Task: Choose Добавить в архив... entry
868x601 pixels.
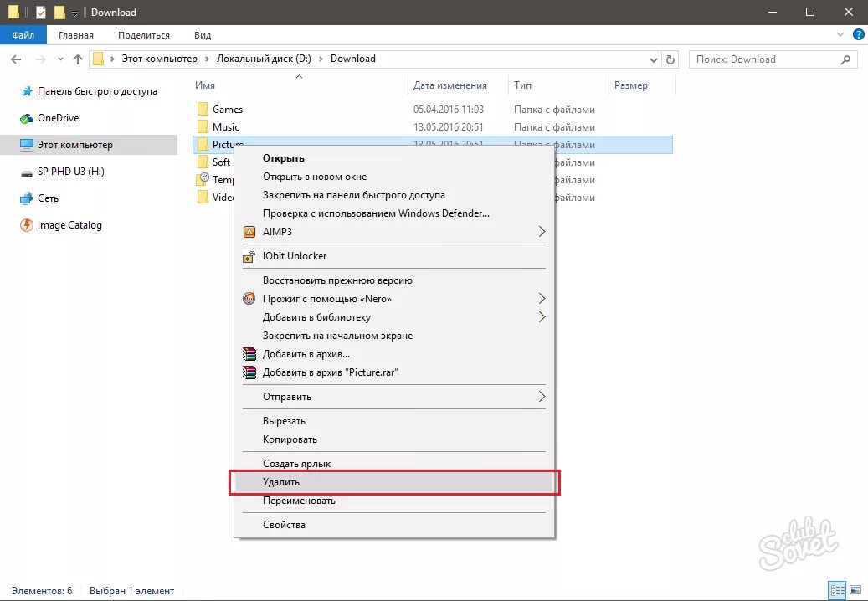Action: [394, 354]
